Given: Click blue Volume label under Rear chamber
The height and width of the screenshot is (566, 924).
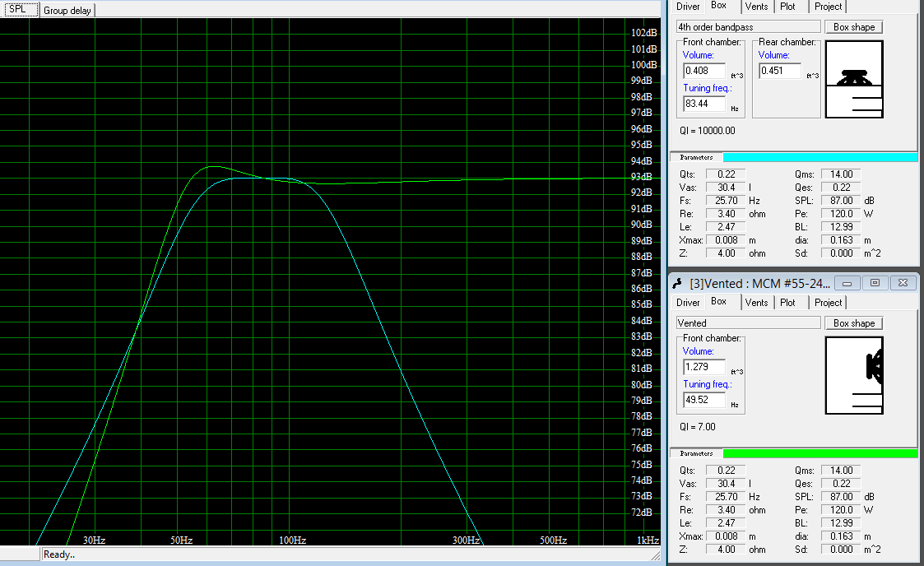Looking at the screenshot, I should tap(773, 55).
